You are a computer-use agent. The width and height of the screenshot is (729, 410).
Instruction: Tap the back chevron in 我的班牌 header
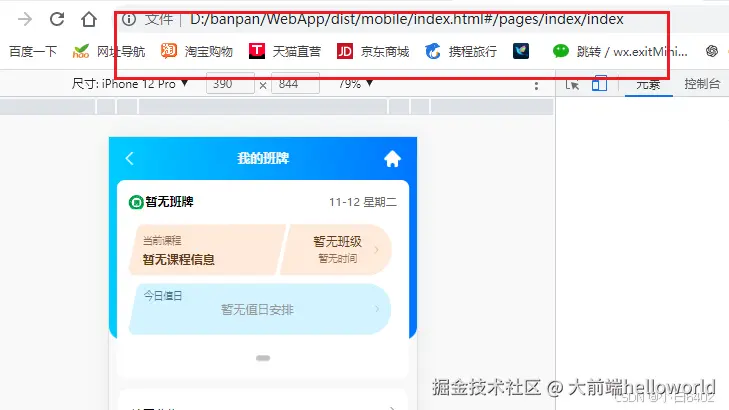pyautogui.click(x=130, y=158)
